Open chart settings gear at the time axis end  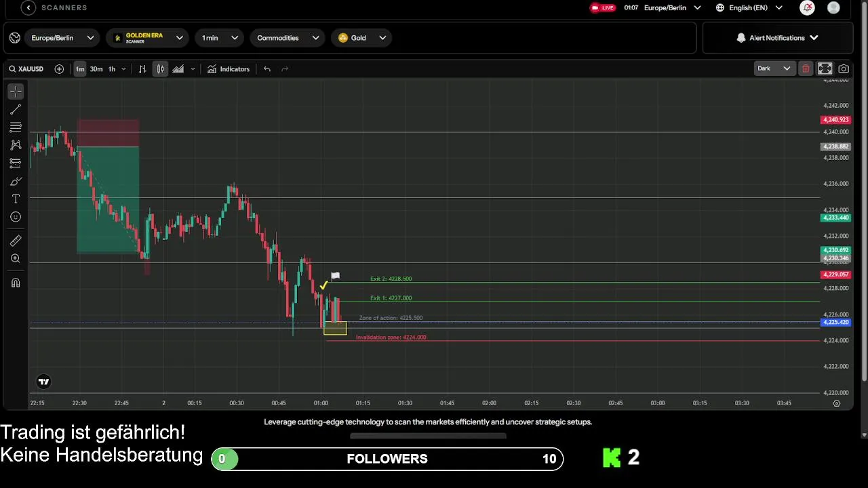836,403
